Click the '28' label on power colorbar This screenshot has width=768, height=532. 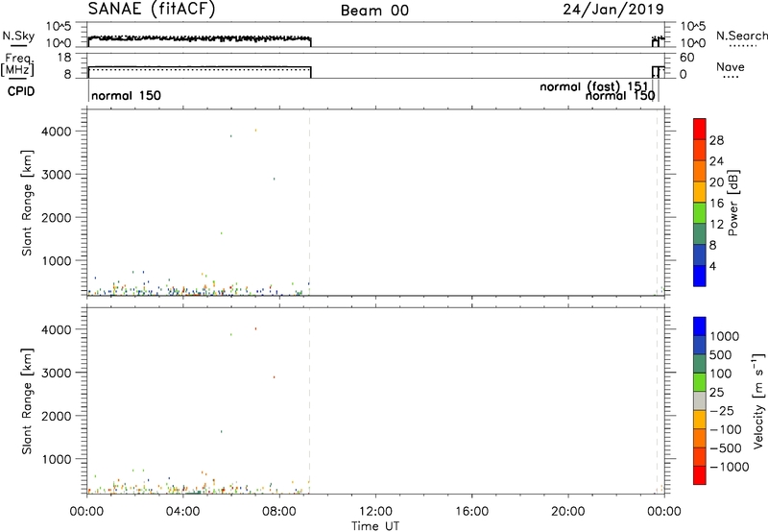point(716,140)
